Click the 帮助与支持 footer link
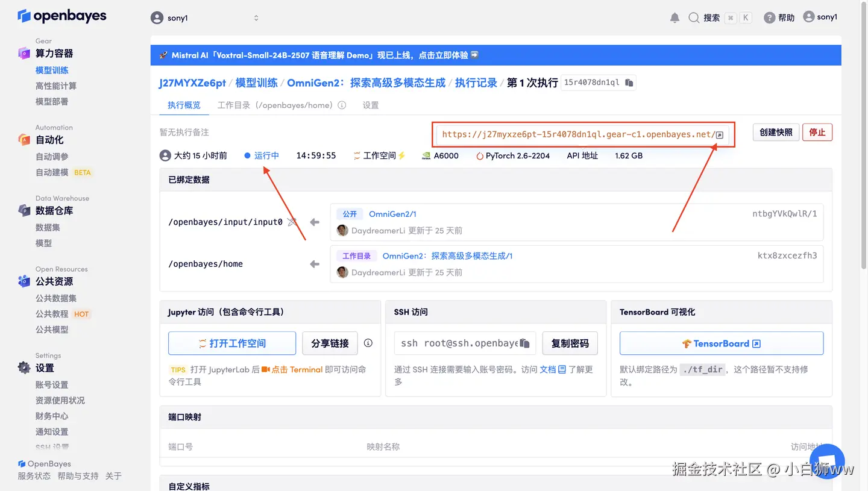This screenshot has width=868, height=491. (x=78, y=476)
